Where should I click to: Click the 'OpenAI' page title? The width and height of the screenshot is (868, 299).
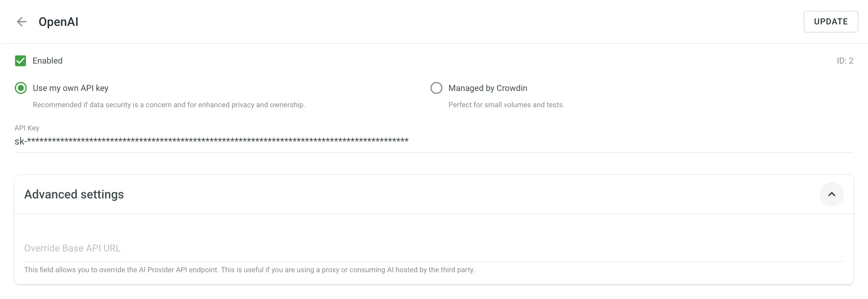pos(58,22)
